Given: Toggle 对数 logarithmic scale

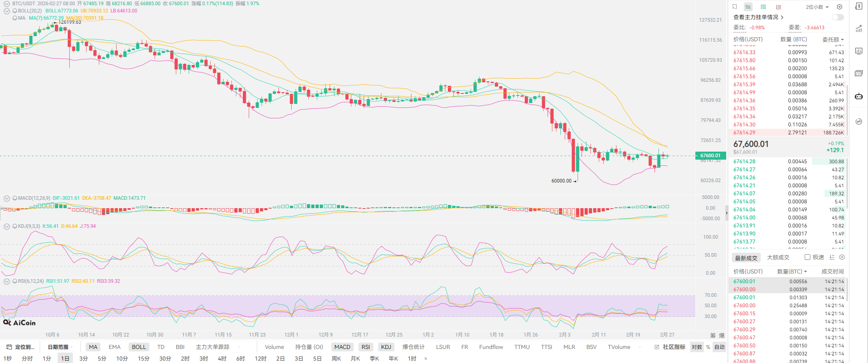Looking at the screenshot, I should pos(697,347).
